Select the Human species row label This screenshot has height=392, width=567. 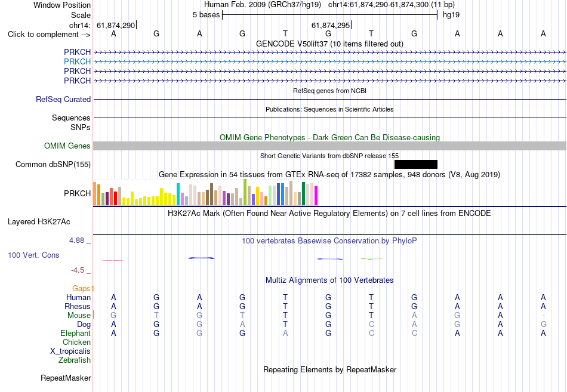(x=78, y=297)
